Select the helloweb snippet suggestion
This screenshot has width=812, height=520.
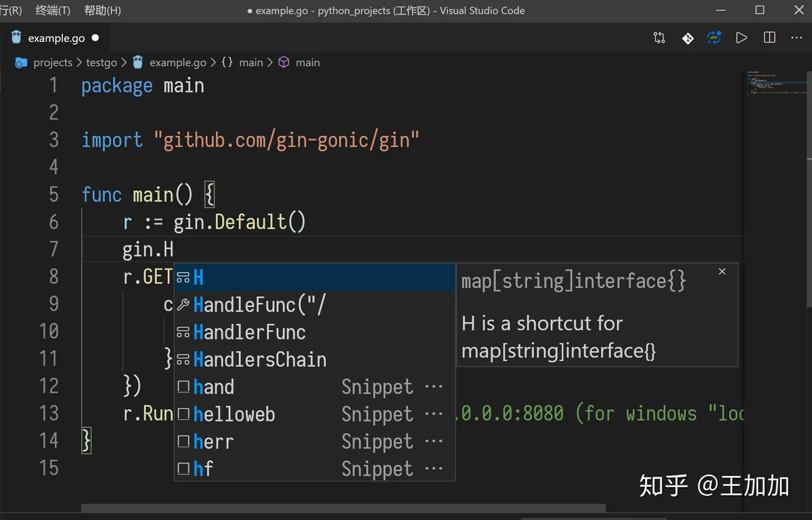pyautogui.click(x=315, y=414)
